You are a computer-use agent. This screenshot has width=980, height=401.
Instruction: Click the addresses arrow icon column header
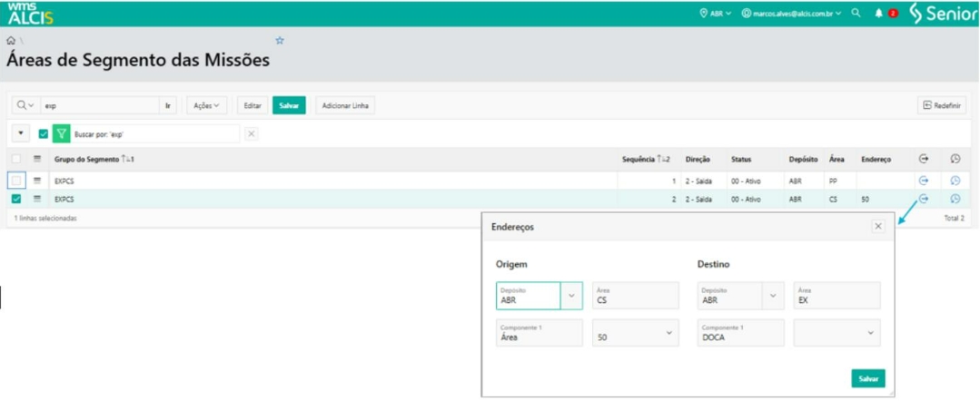pos(923,160)
